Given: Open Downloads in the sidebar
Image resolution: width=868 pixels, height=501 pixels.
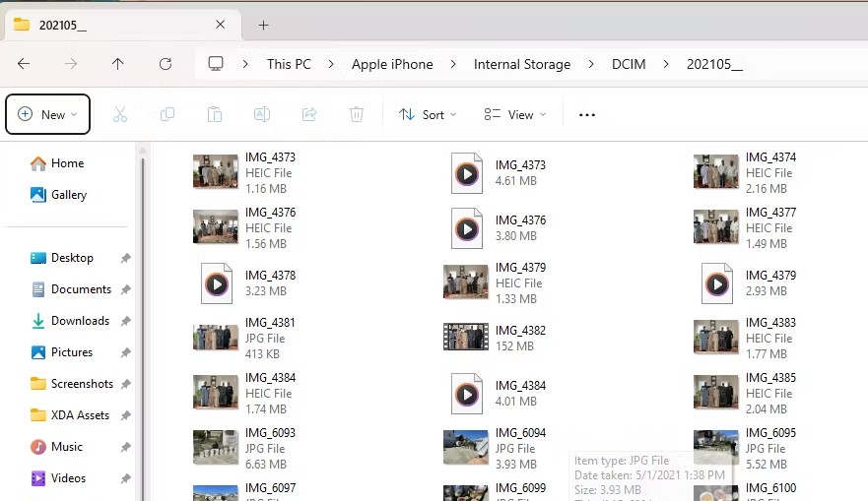Looking at the screenshot, I should 70,321.
